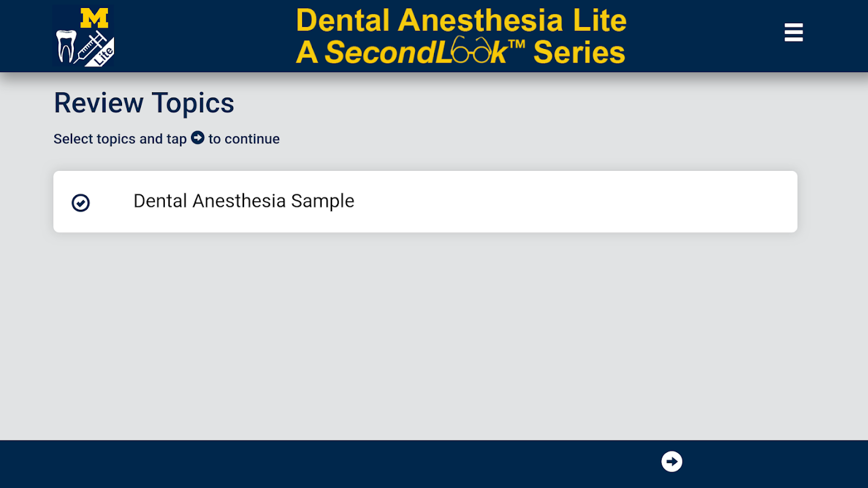Click the word Sample in topic row
The image size is (868, 488).
322,201
